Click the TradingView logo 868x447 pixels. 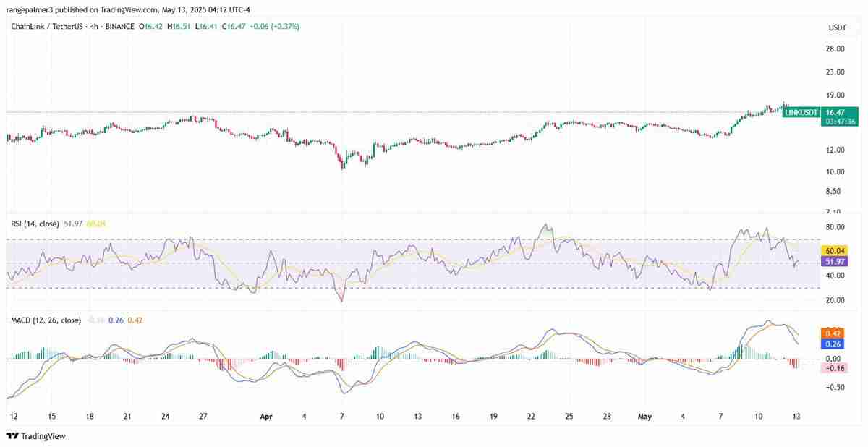tap(35, 436)
